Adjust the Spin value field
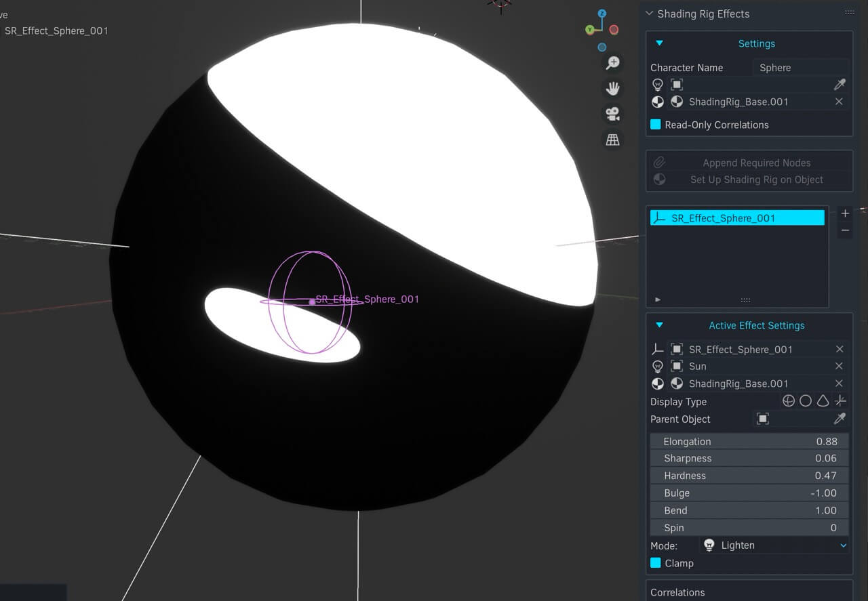868x601 pixels. (x=749, y=528)
